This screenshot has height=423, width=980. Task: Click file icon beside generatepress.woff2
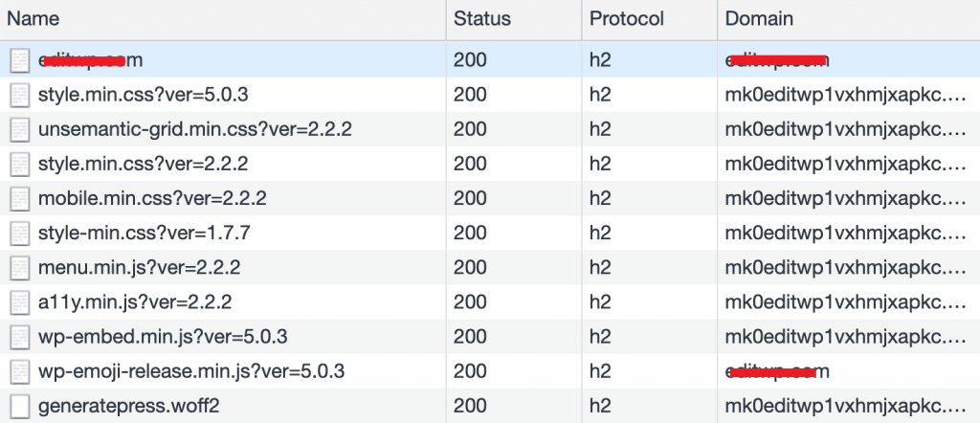pyautogui.click(x=20, y=406)
